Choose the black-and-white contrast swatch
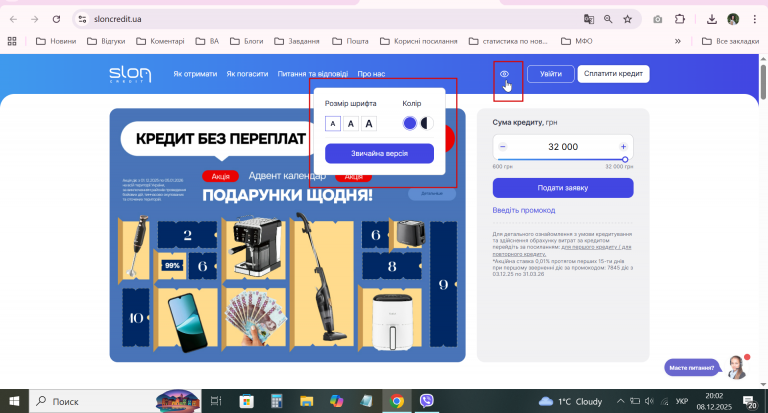The height and width of the screenshot is (413, 768). point(427,123)
